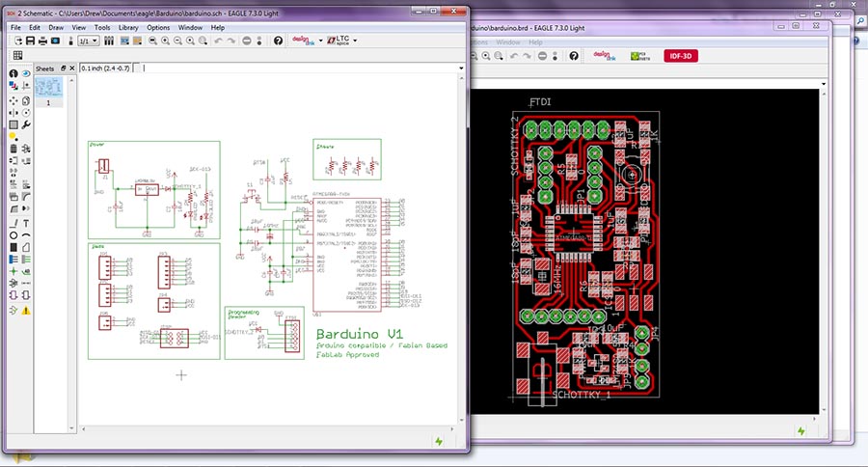Select the Circle drawing tool

click(x=14, y=235)
